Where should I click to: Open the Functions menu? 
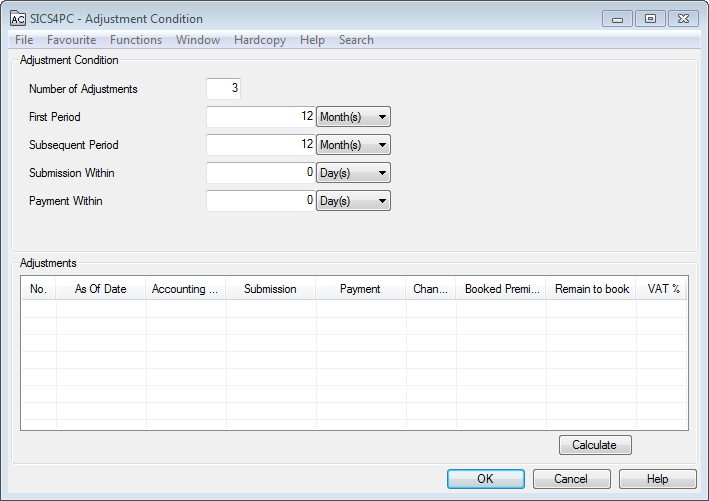tap(136, 40)
